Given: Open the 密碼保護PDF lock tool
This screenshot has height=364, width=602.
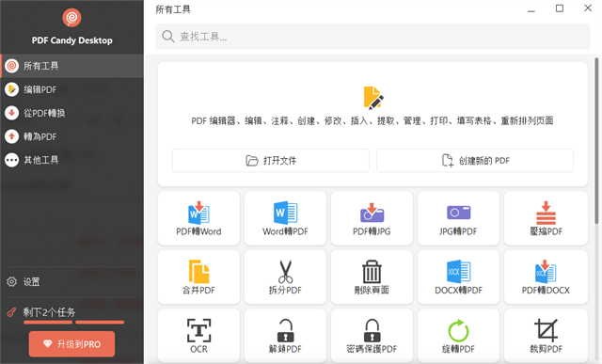Looking at the screenshot, I should click(x=372, y=336).
